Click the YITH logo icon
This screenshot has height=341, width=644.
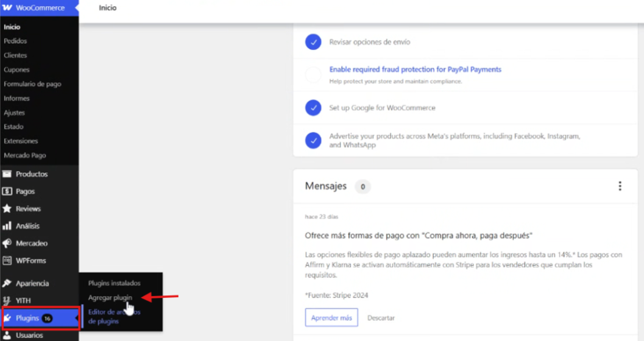pos(7,300)
